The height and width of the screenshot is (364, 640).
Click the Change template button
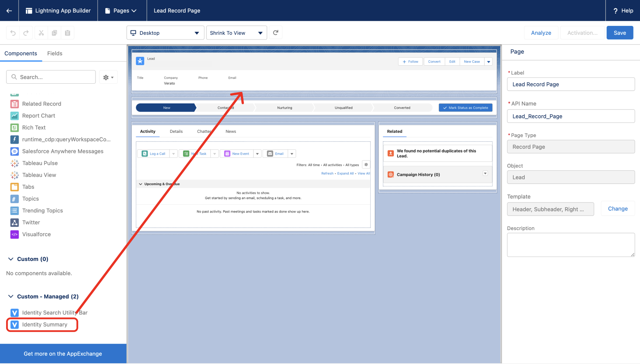618,209
